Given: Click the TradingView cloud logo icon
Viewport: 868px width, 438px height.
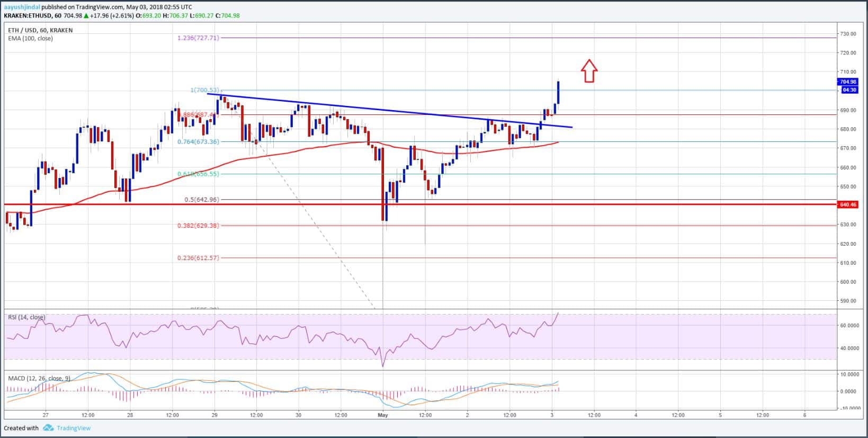Looking at the screenshot, I should [48, 428].
